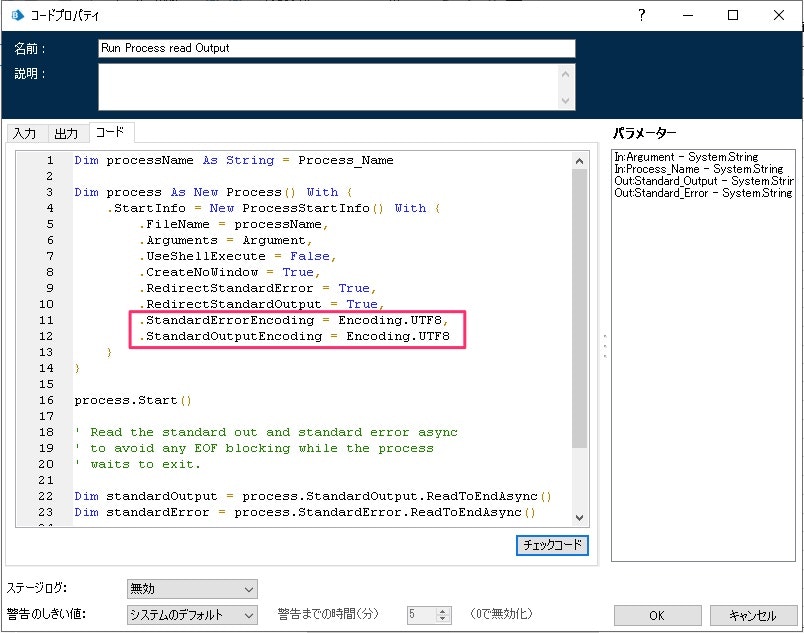Viewport: 804px width, 633px height.
Task: Click the キャンセル button
Action: [x=753, y=615]
